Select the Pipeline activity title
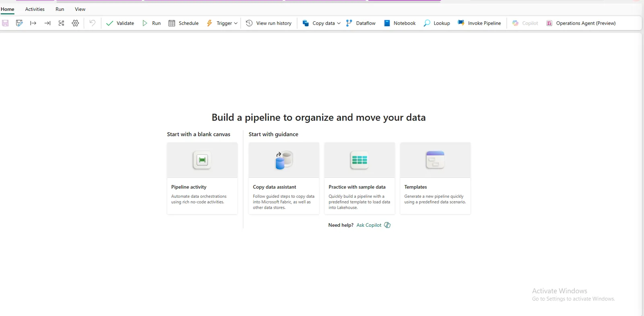 pos(189,187)
